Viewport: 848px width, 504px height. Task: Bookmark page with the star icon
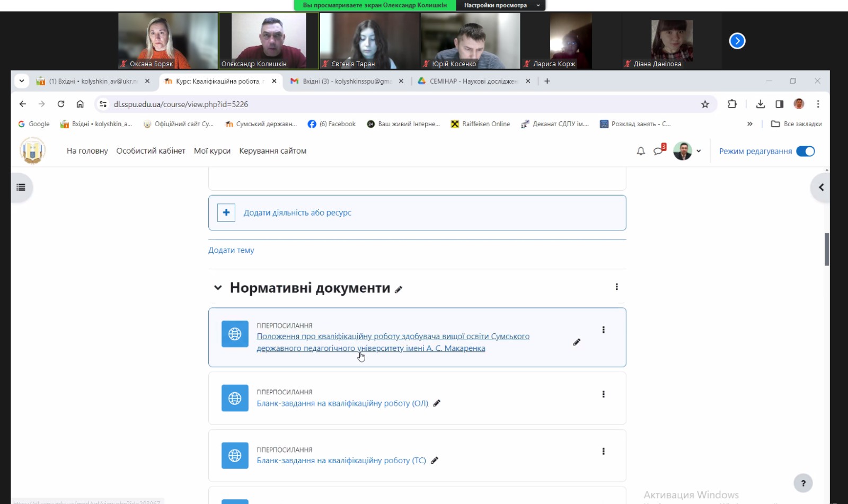click(705, 104)
